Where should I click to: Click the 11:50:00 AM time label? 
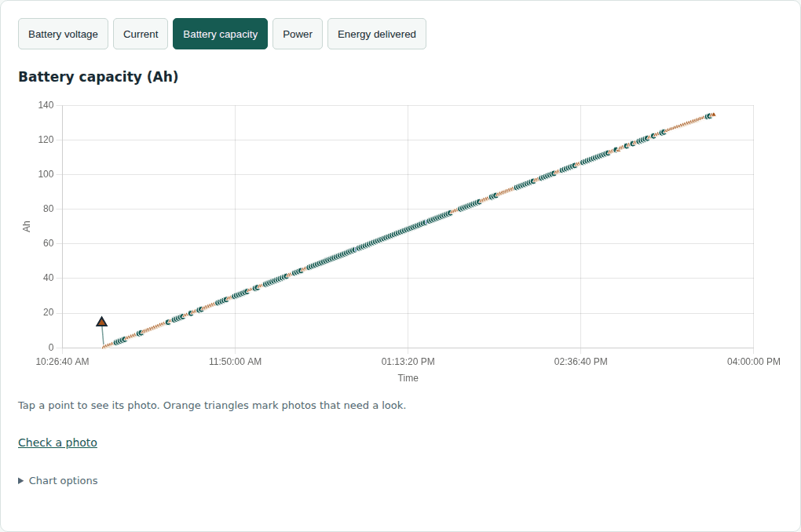235,362
